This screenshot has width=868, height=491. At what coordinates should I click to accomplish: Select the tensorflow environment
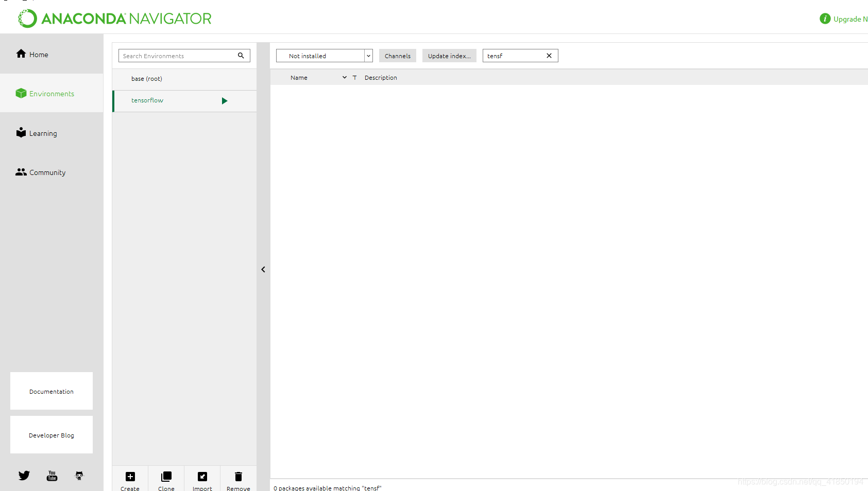tap(184, 101)
